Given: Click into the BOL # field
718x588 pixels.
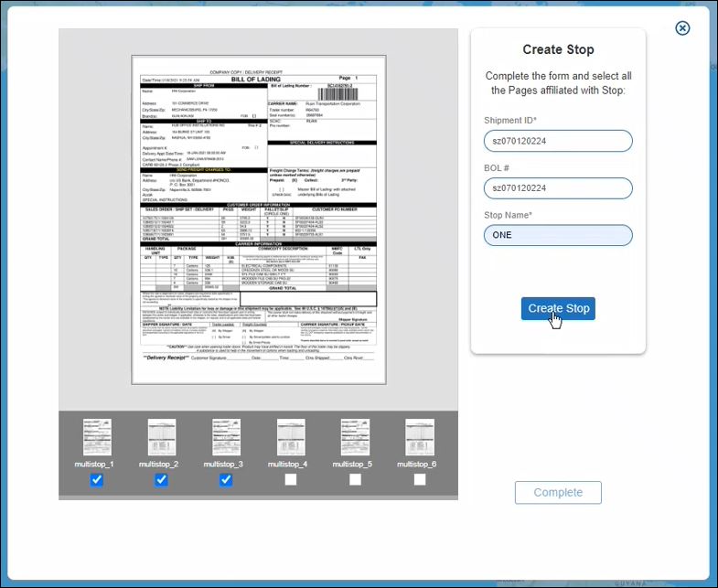Looking at the screenshot, I should pos(558,187).
